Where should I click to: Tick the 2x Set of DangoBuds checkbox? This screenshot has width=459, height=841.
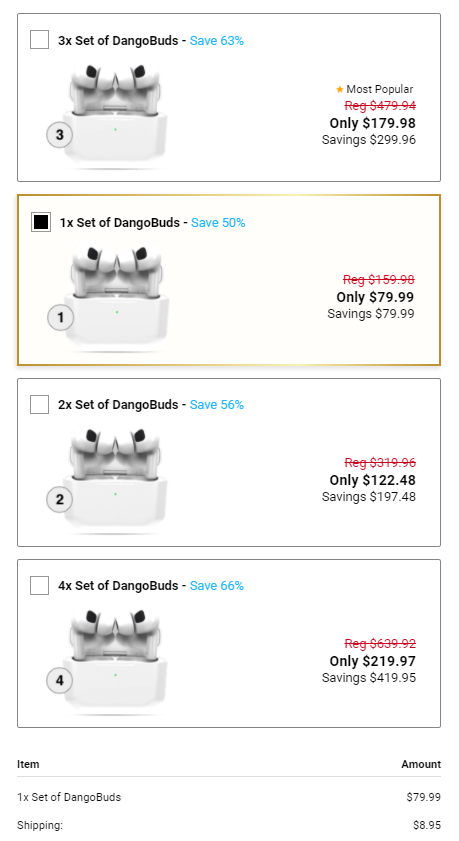click(39, 404)
